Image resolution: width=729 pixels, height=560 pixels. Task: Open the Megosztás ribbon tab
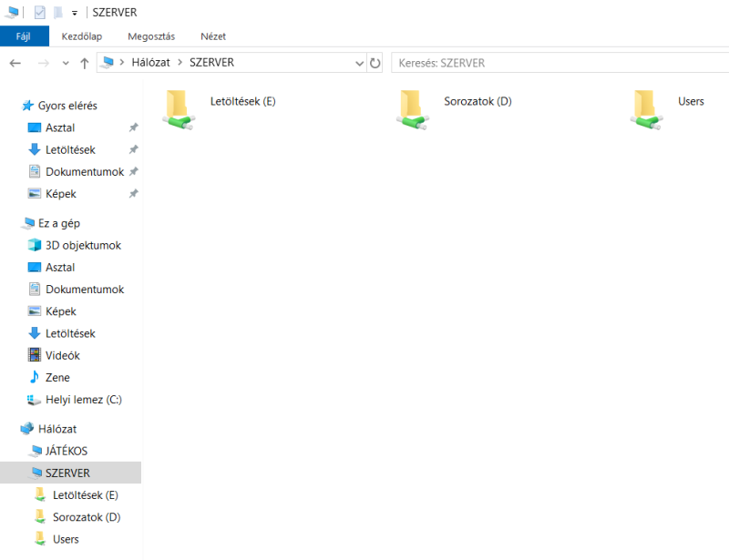point(151,36)
